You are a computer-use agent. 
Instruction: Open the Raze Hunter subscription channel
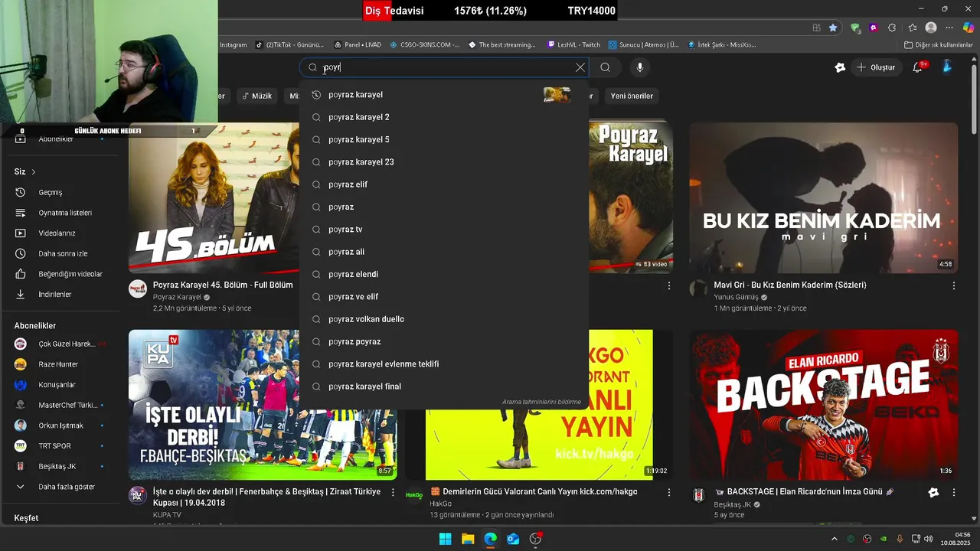(61, 364)
